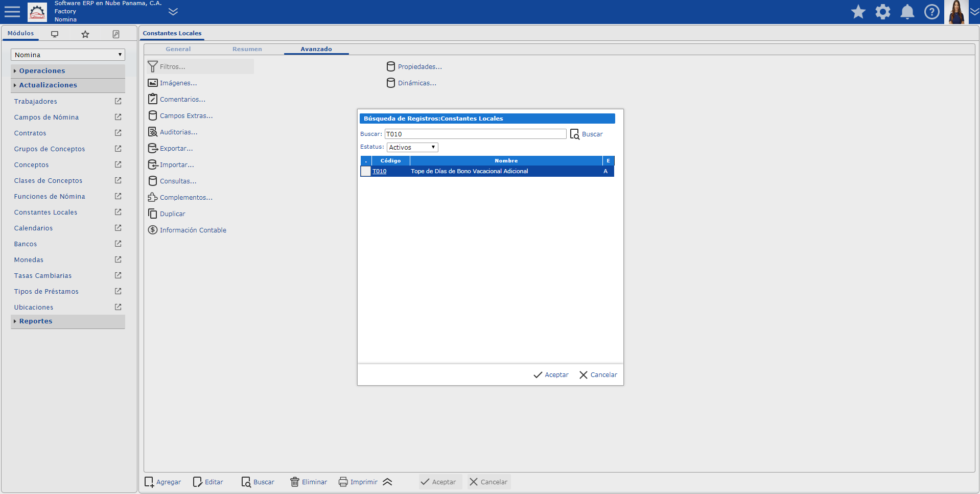Open Imágenes option
Screen dimensions: 980x494
[172, 83]
